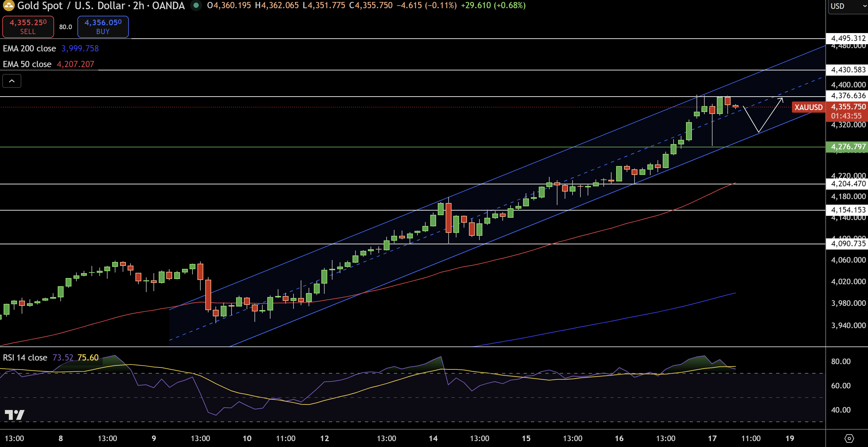
Task: Click the 2h interval in symbol title
Action: pyautogui.click(x=138, y=5)
